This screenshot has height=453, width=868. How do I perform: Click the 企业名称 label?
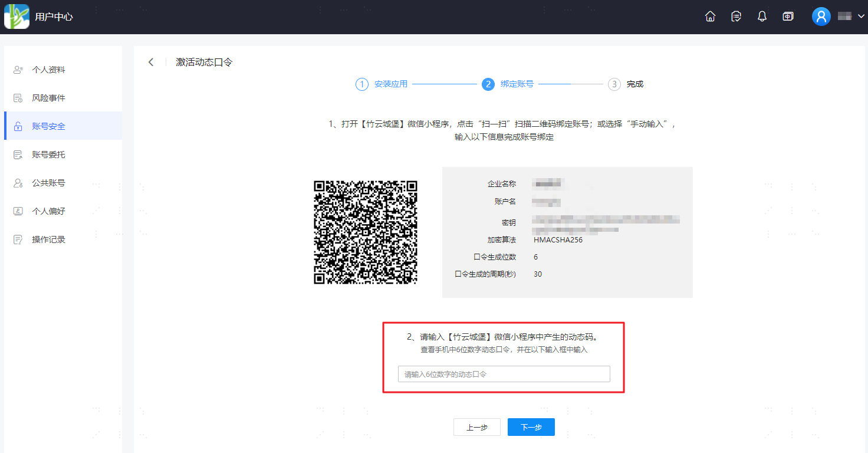502,184
